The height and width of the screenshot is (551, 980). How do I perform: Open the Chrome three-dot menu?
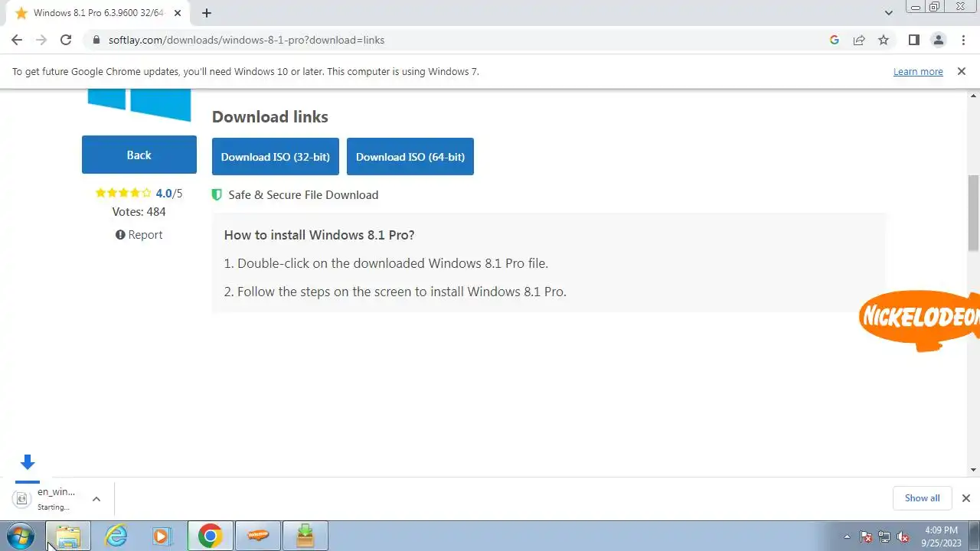(962, 40)
